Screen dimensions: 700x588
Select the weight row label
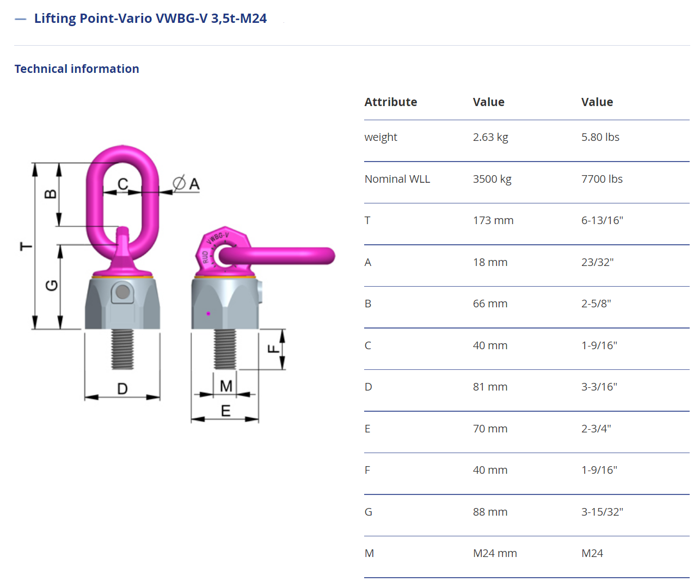pyautogui.click(x=380, y=137)
